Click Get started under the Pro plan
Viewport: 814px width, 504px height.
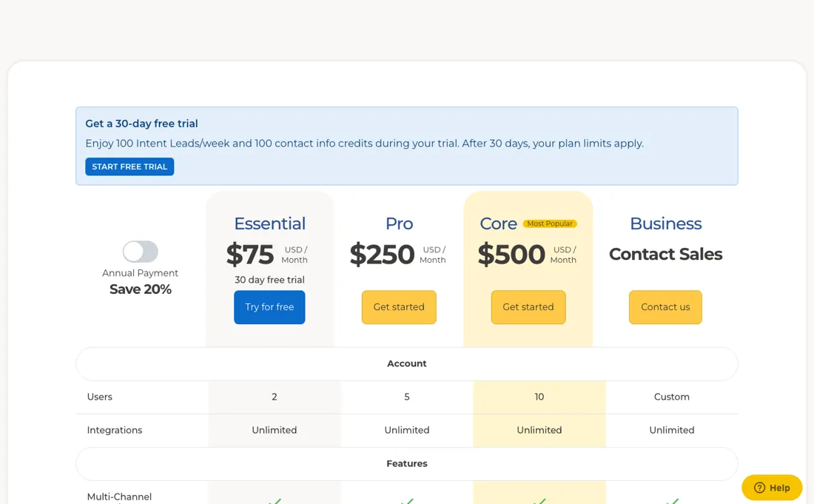point(399,307)
